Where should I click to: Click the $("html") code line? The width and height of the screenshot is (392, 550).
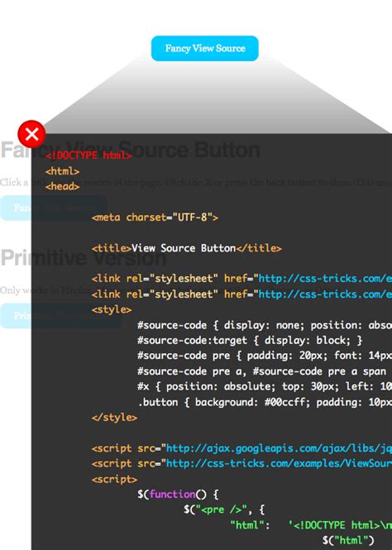[348, 540]
